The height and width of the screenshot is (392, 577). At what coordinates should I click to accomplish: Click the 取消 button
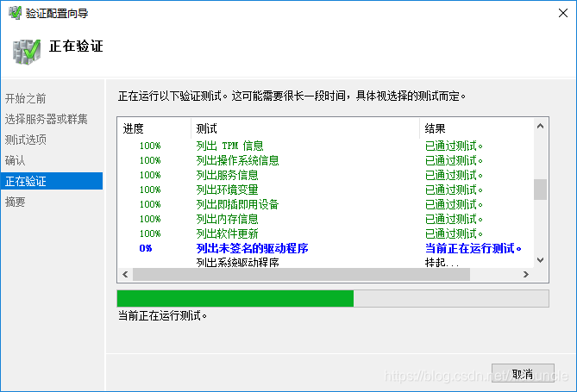coord(523,374)
